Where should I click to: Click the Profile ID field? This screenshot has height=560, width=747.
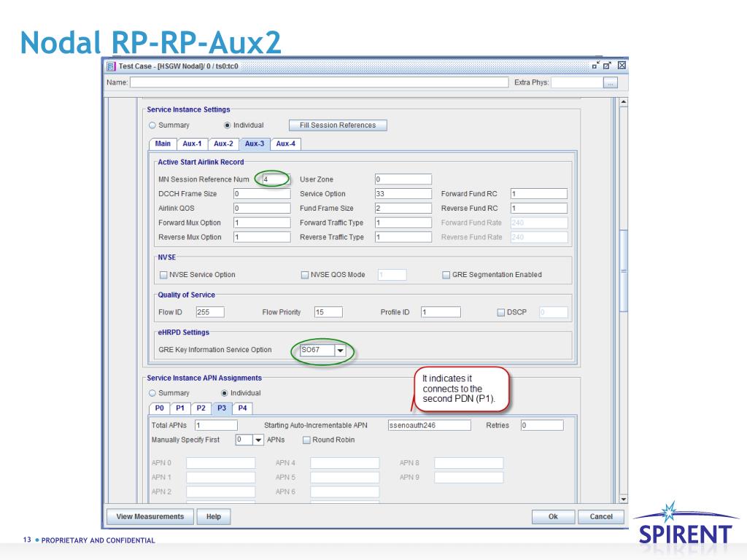pos(441,312)
